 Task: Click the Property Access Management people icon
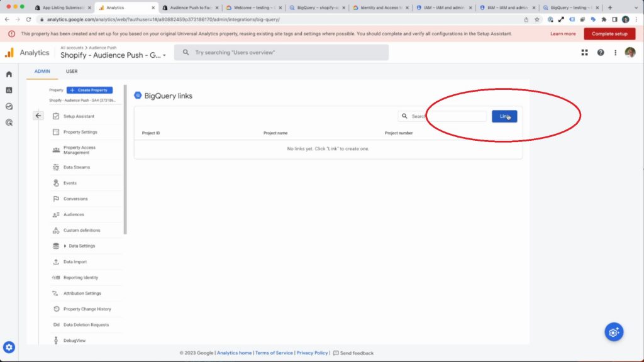[56, 150]
